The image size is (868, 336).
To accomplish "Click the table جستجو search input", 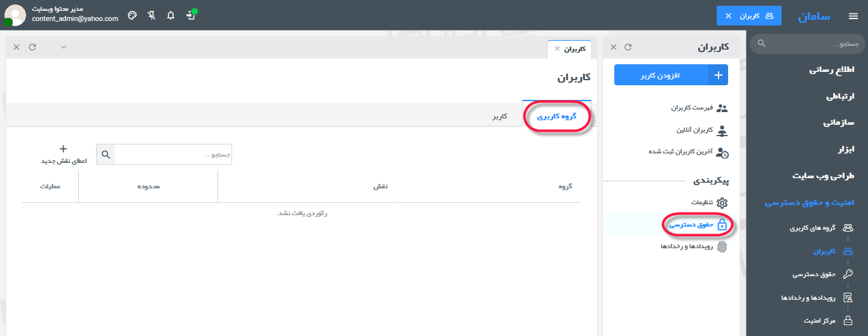I will click(174, 154).
